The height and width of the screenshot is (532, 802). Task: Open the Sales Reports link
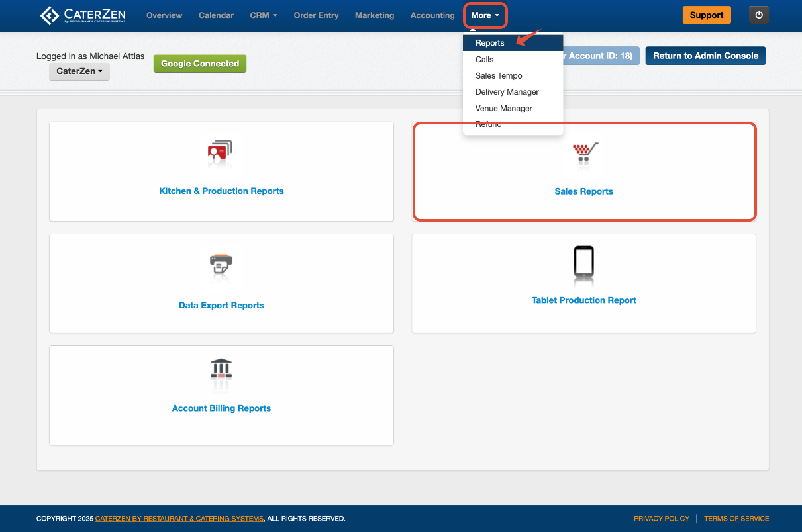click(x=584, y=191)
